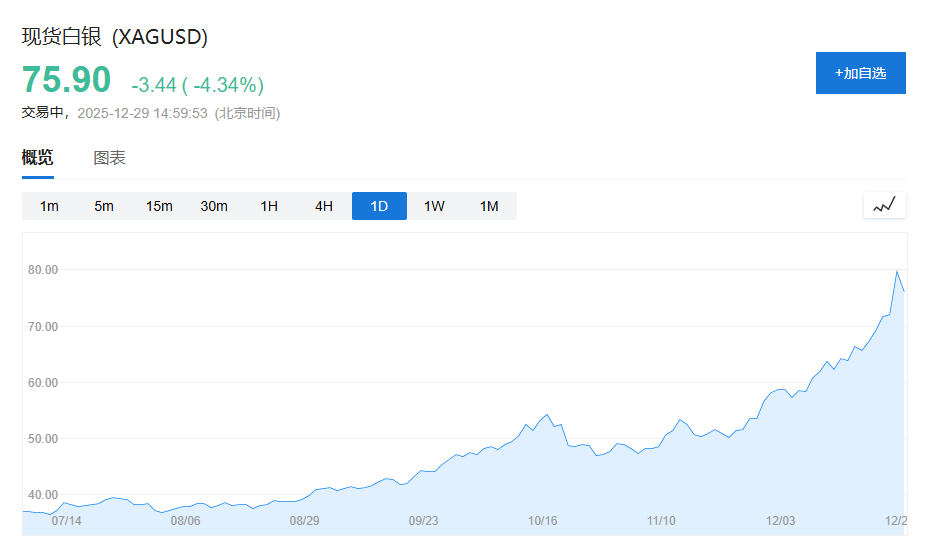Click the chart peak near 80.00
Viewport: 930px width, 545px height.
click(896, 271)
